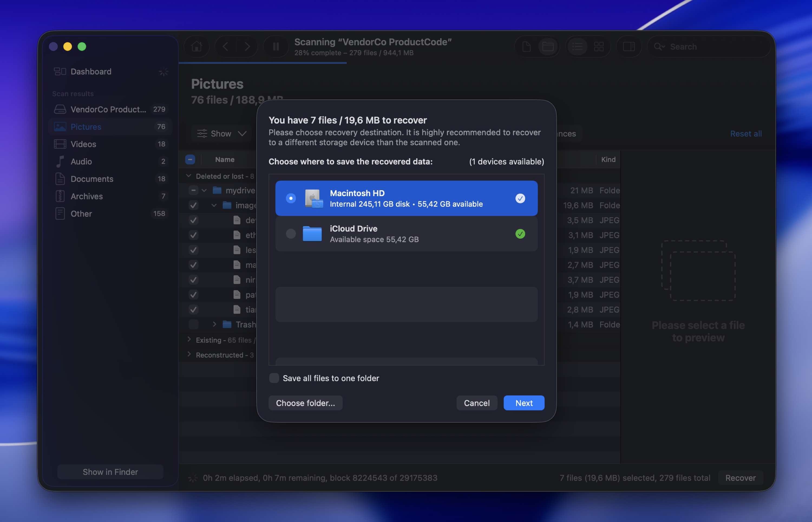Click the Macintosh HD disk icon
This screenshot has width=812, height=522.
313,198
